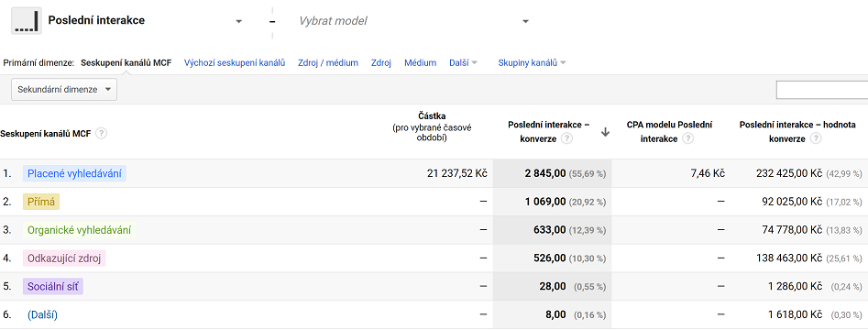Expand the Další dimension menu
This screenshot has width=868, height=330.
[x=464, y=63]
